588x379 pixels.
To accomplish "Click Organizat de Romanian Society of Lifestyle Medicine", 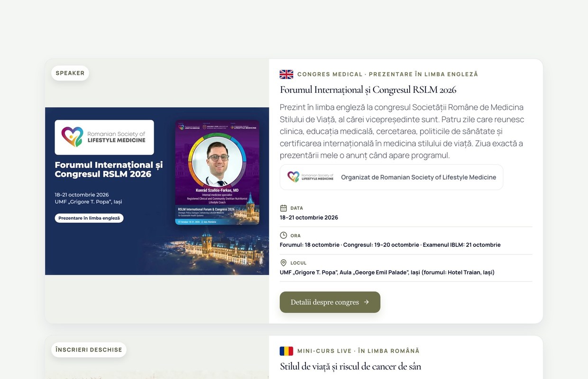I will point(419,177).
